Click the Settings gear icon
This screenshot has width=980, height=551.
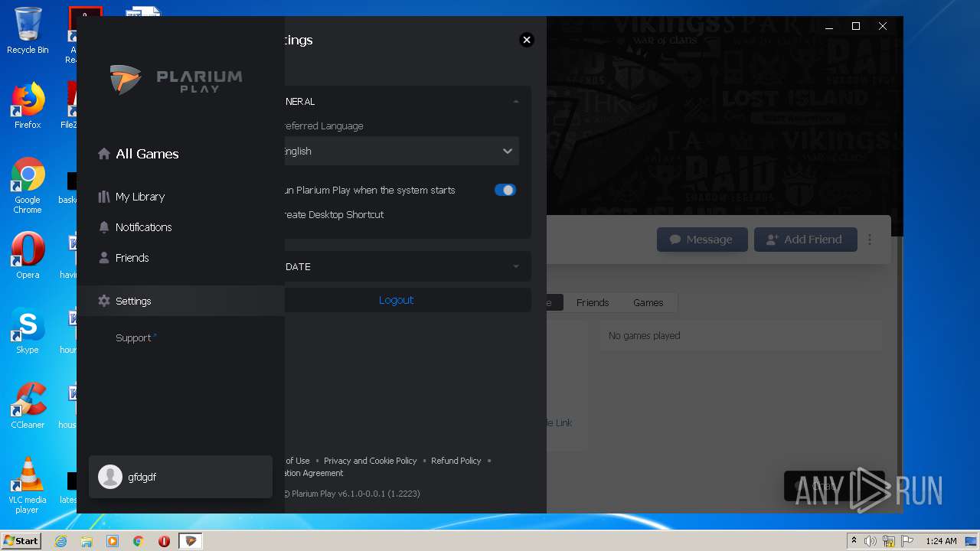coord(104,301)
